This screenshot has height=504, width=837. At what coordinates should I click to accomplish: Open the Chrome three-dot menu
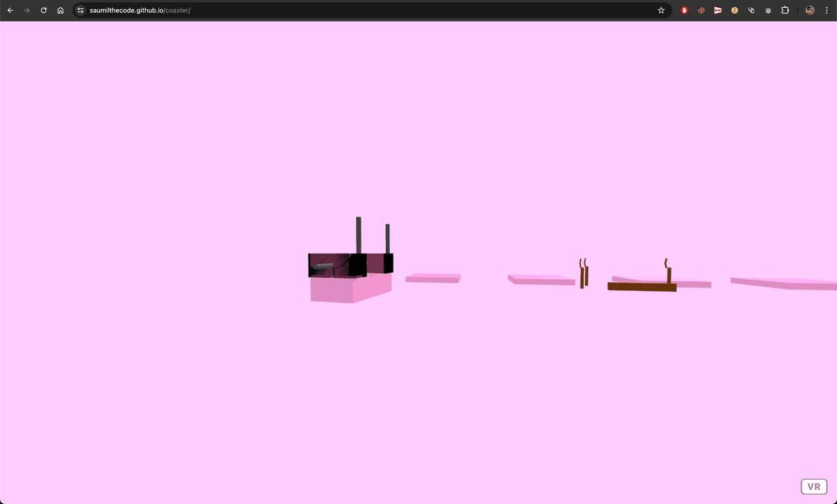(827, 10)
